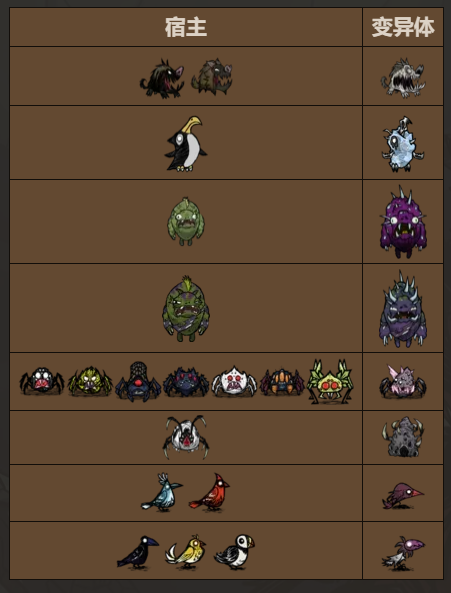Image resolution: width=451 pixels, height=593 pixels.
Task: Select the purple mutated Merm icon
Action: (403, 222)
